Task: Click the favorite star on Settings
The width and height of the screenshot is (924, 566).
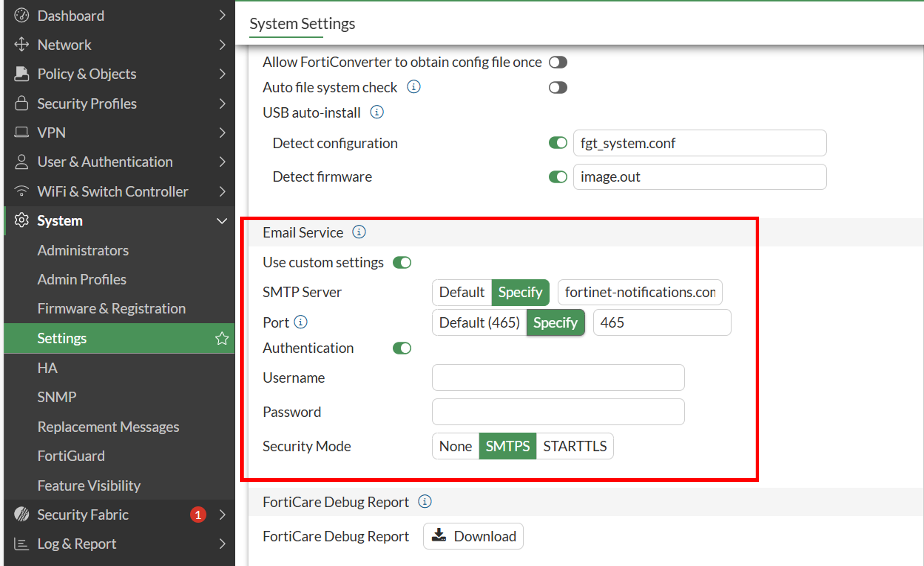Action: pos(222,338)
